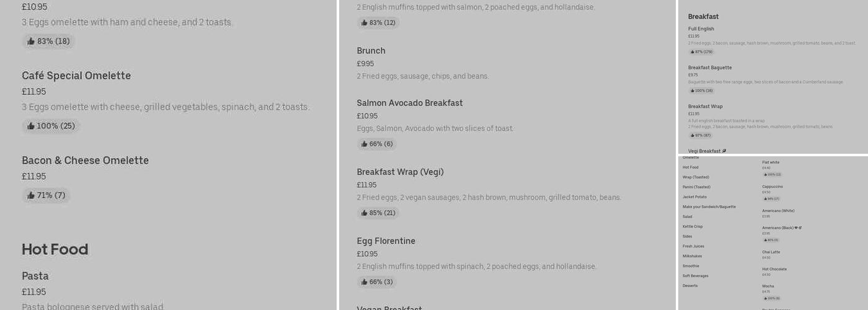Image resolution: width=868 pixels, height=310 pixels.
Task: Click thumbs-up icon showing 71% (7)
Action: point(31,196)
